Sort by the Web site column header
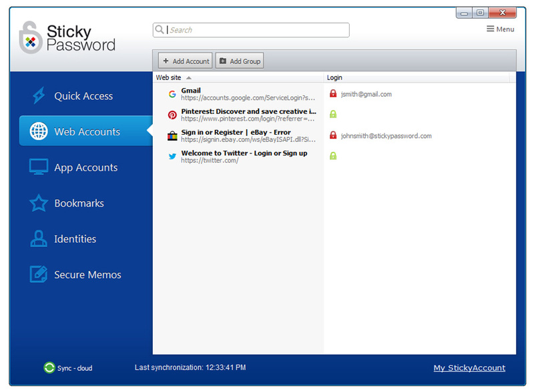534x392 pixels. (x=238, y=77)
